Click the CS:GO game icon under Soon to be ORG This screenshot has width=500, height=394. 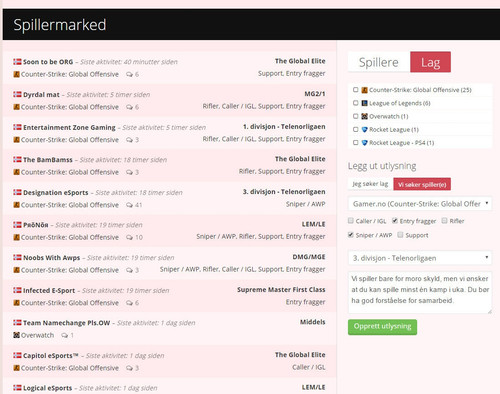point(16,74)
